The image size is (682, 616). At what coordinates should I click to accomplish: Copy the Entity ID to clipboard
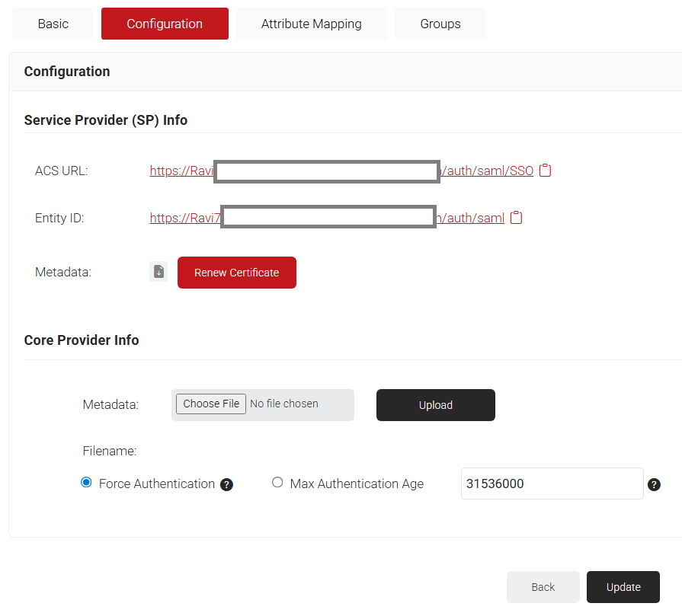tap(516, 218)
